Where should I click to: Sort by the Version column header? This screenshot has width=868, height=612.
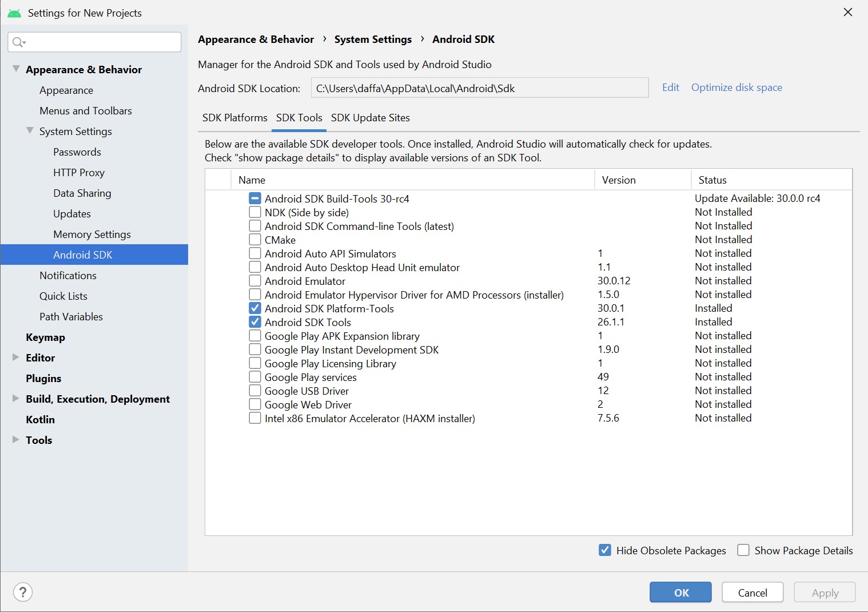(643, 180)
